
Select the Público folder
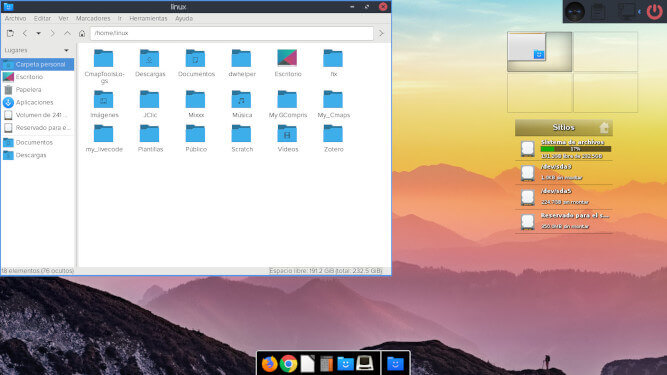pyautogui.click(x=195, y=134)
